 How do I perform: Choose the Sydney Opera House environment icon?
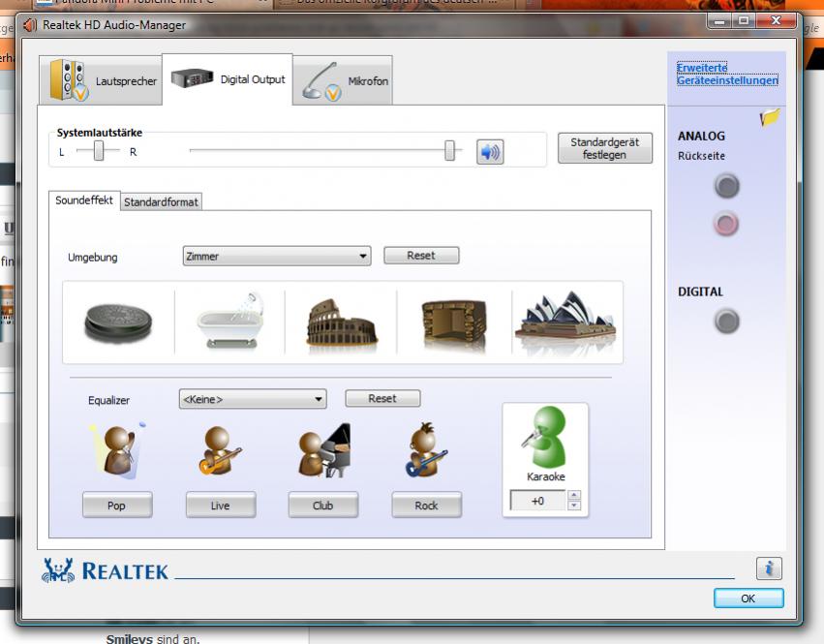coord(566,317)
